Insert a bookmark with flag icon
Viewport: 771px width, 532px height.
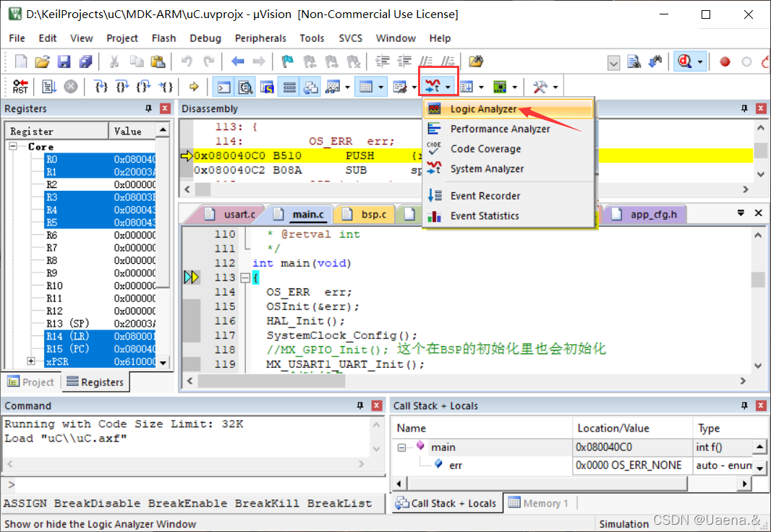pos(287,61)
